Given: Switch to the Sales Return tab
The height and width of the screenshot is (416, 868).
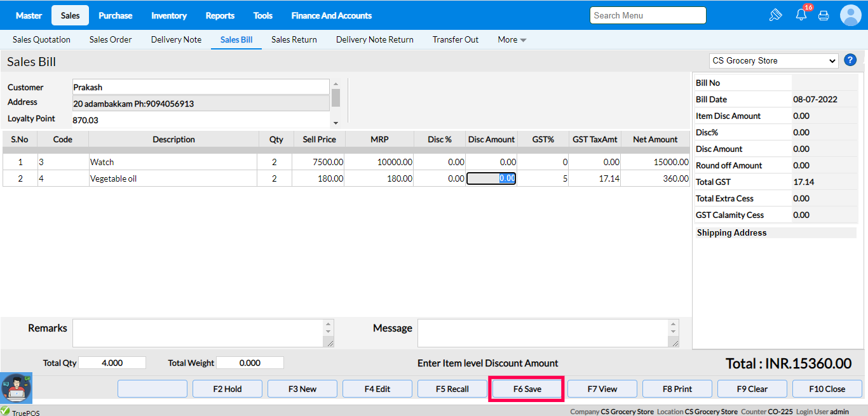Looking at the screenshot, I should [294, 39].
